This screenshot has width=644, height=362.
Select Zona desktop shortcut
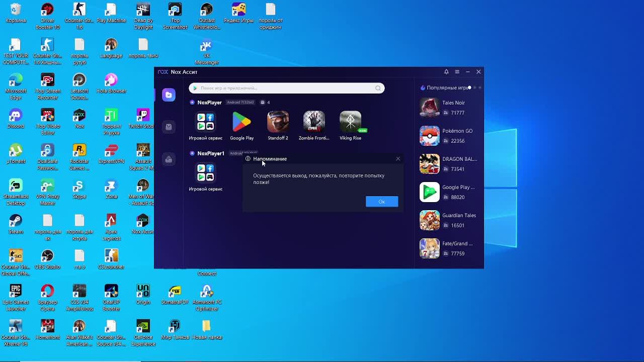pos(111,190)
